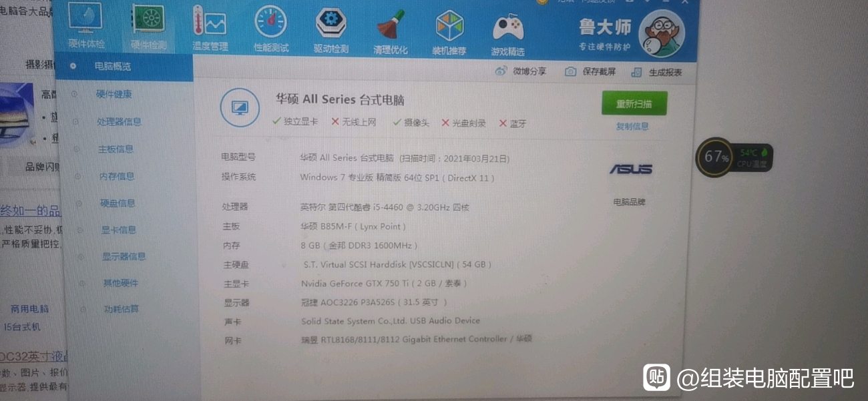This screenshot has width=868, height=401.
Task: Click the 电脑品牌 label under ASUS logo
Action: click(x=629, y=202)
